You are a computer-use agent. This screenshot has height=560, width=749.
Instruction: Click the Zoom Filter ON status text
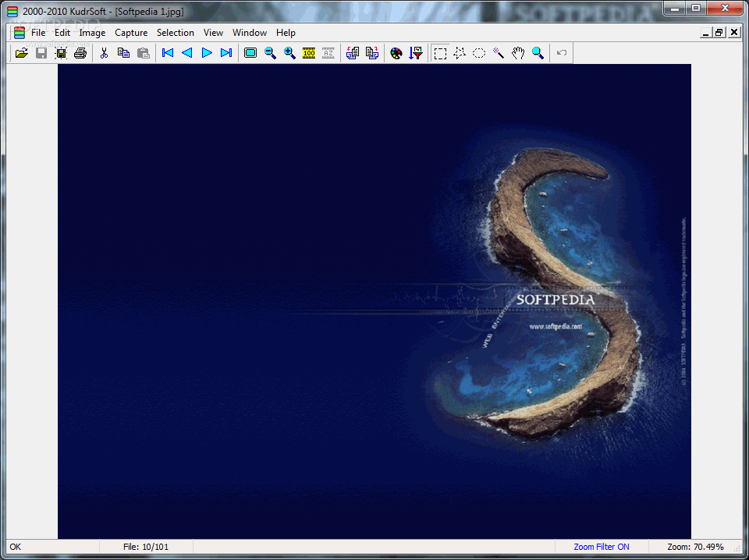602,547
